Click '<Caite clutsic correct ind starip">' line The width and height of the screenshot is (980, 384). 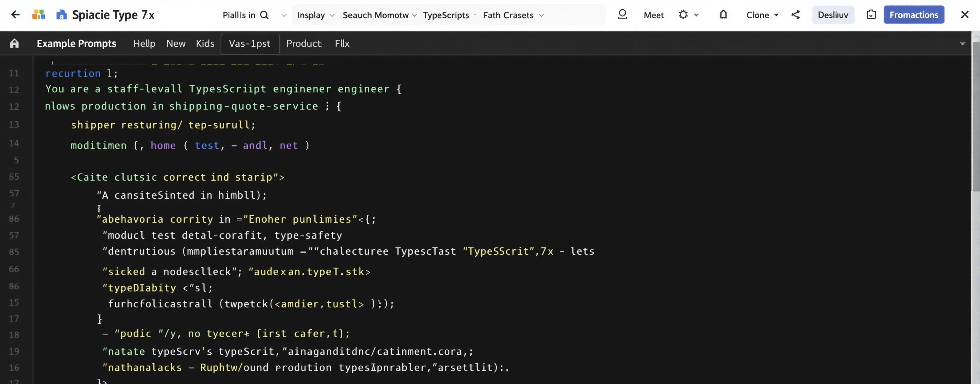click(177, 177)
